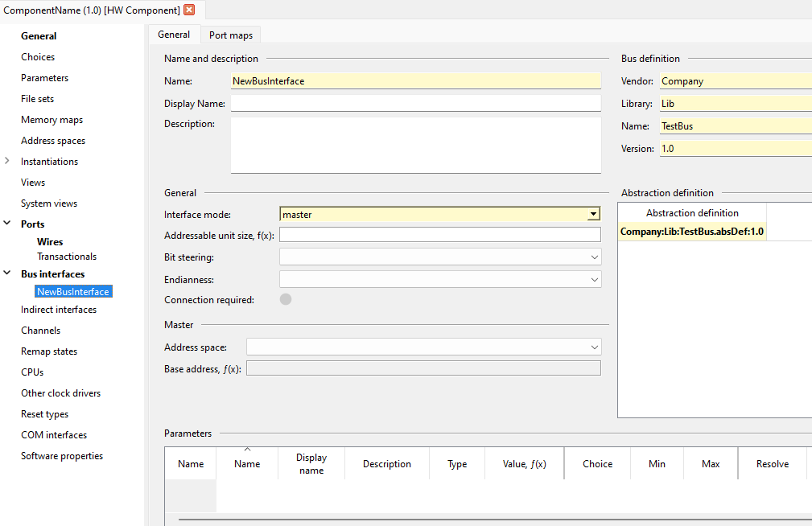Select the Company:Lib:TestBus.absDef:1.0 abstraction row

click(x=692, y=232)
